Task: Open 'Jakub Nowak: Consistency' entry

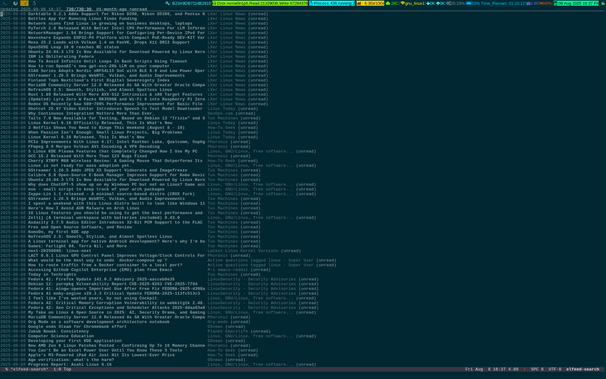Action: click(58, 331)
